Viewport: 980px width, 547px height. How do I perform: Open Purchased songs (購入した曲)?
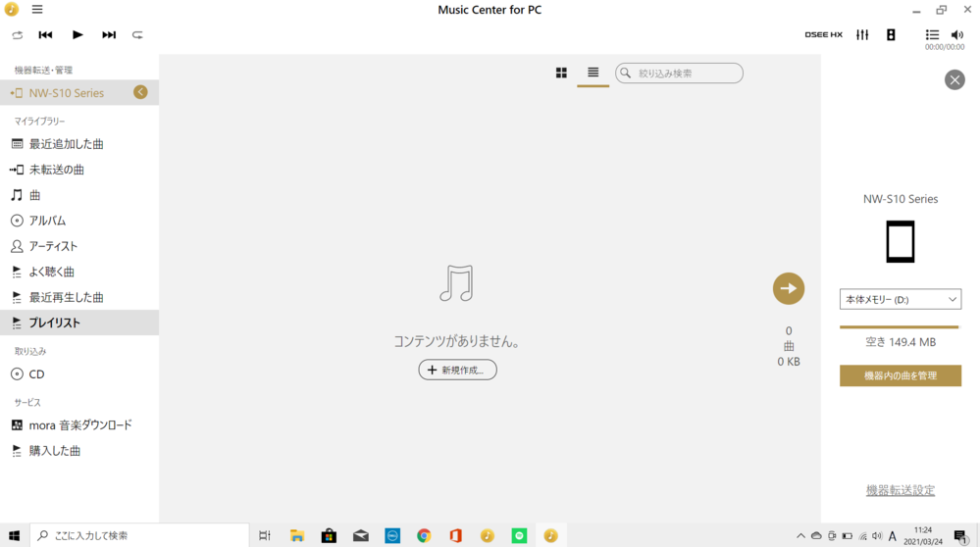click(x=79, y=451)
